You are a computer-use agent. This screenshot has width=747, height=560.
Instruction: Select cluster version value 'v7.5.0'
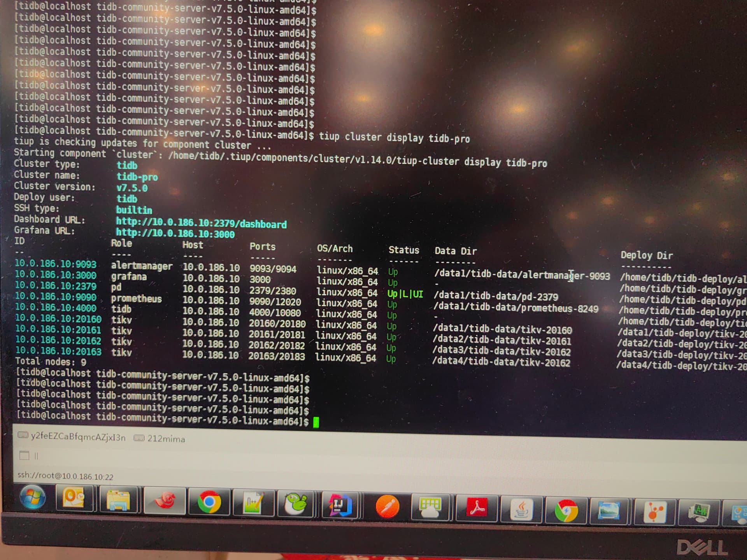(x=132, y=188)
